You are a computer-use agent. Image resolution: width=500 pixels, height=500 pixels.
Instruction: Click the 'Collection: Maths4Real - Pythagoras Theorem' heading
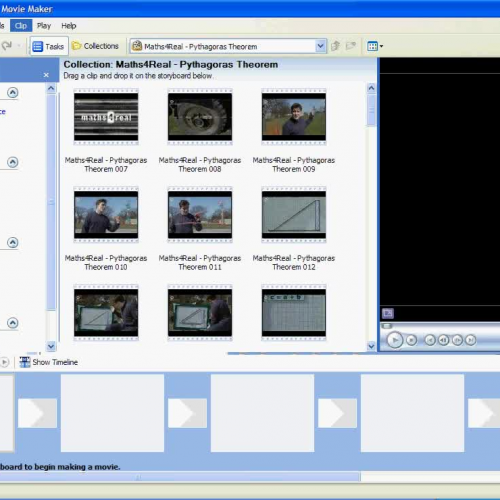(x=171, y=65)
